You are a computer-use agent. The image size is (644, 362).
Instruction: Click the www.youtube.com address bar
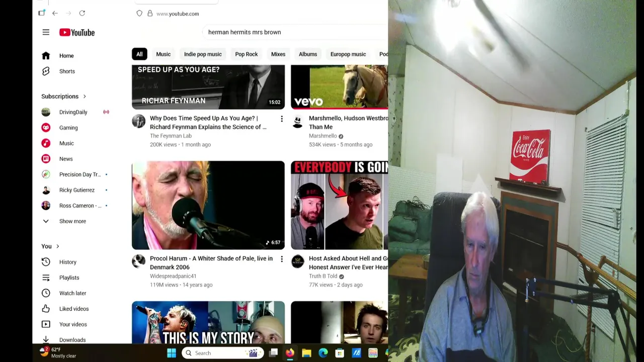point(178,14)
